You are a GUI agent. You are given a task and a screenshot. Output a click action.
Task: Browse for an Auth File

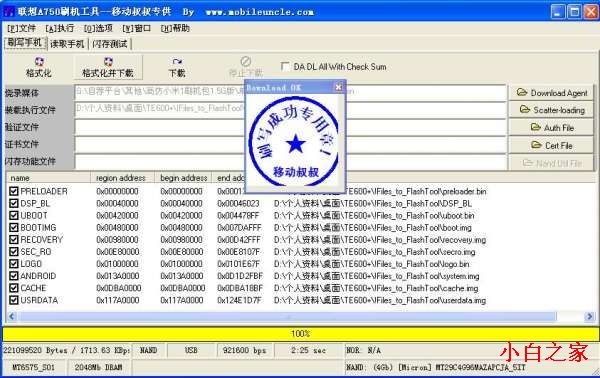pos(551,128)
